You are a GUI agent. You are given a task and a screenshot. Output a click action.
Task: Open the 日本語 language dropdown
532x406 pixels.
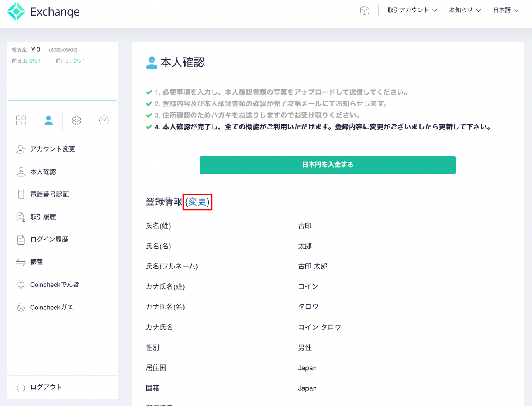[505, 10]
